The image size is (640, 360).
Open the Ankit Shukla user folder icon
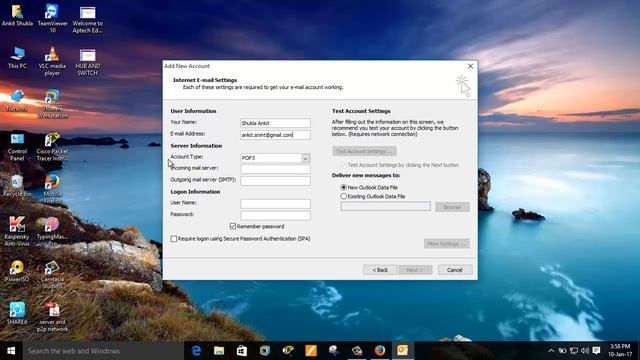click(17, 16)
